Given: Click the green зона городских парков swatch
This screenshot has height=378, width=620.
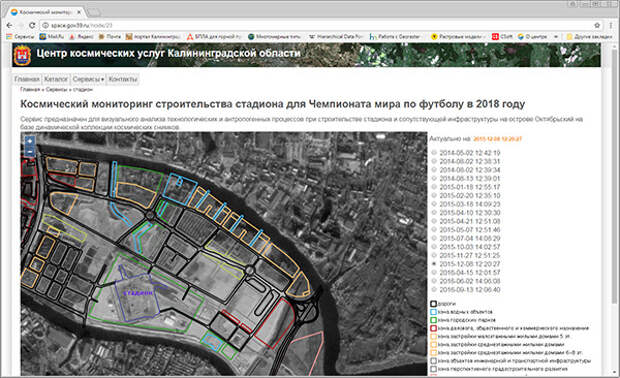Looking at the screenshot, I should pos(433,320).
